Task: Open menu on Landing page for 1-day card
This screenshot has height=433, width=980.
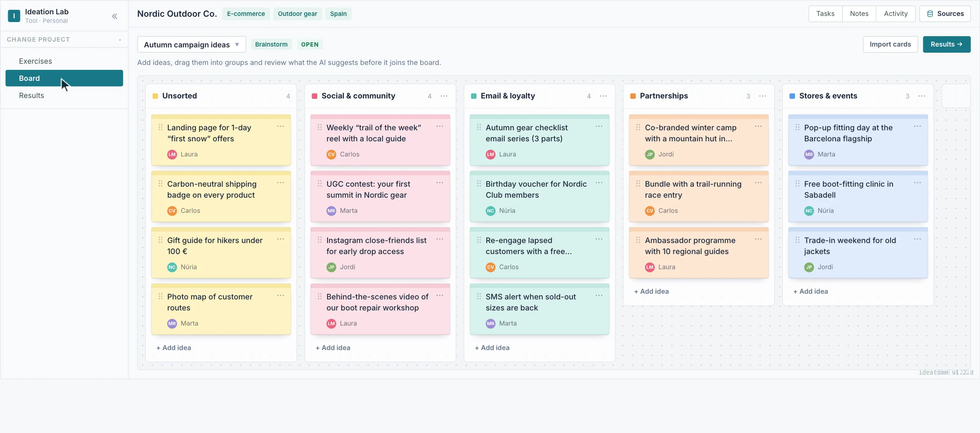Action: point(281,127)
